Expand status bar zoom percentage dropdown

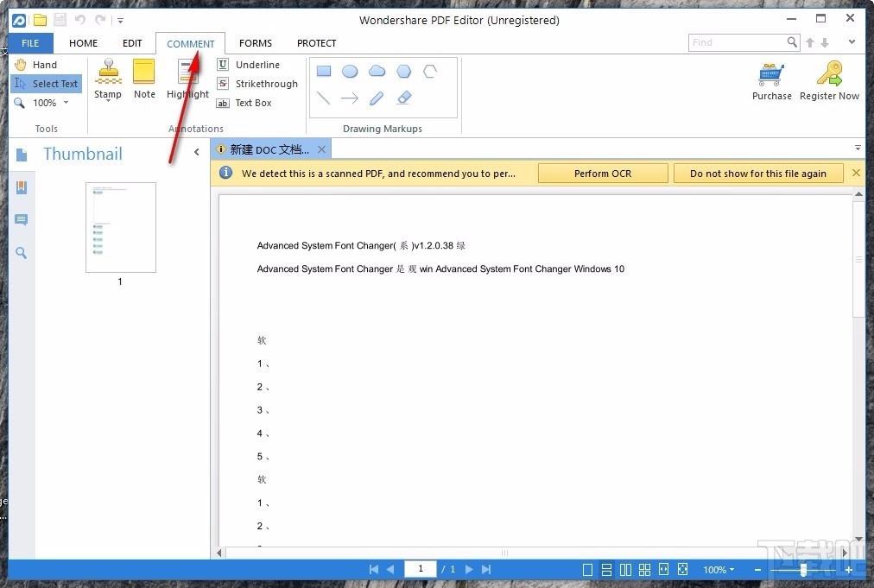coord(719,570)
